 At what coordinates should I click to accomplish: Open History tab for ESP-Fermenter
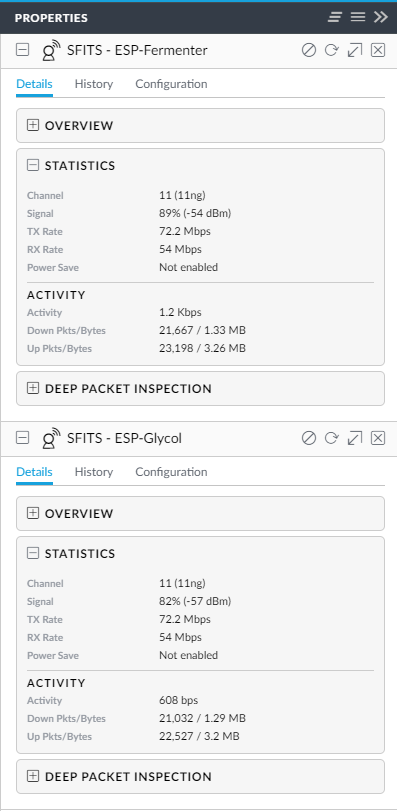point(94,84)
